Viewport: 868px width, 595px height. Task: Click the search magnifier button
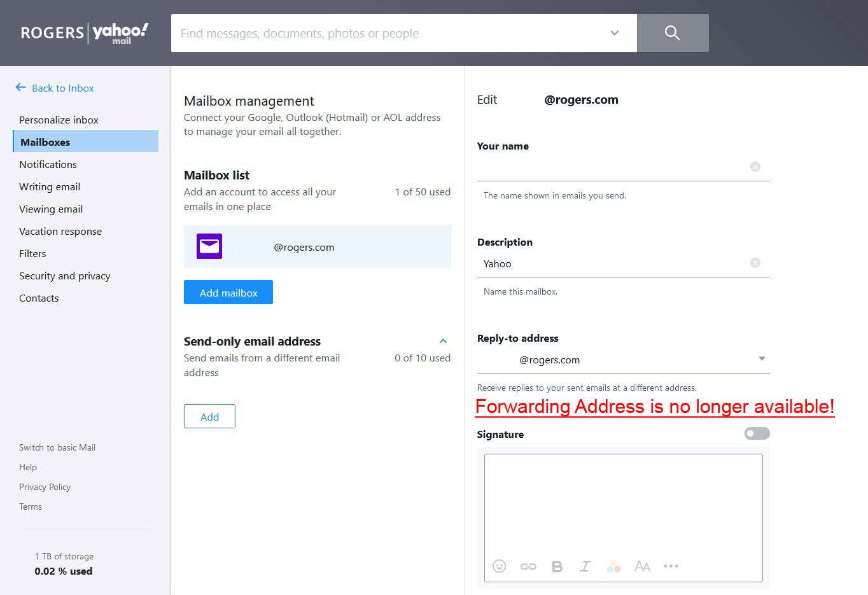click(x=673, y=33)
